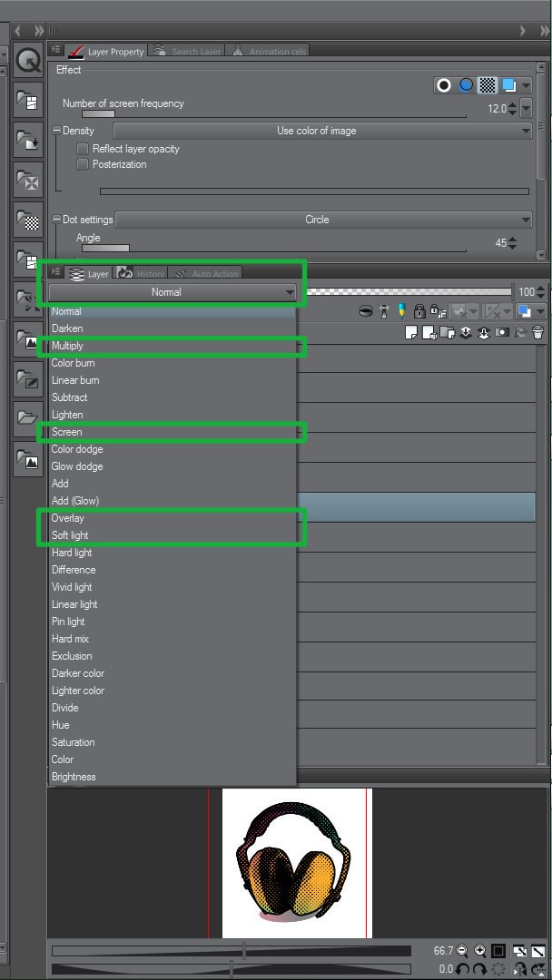The height and width of the screenshot is (980, 552).
Task: Create a new vector layer
Action: pyautogui.click(x=429, y=332)
